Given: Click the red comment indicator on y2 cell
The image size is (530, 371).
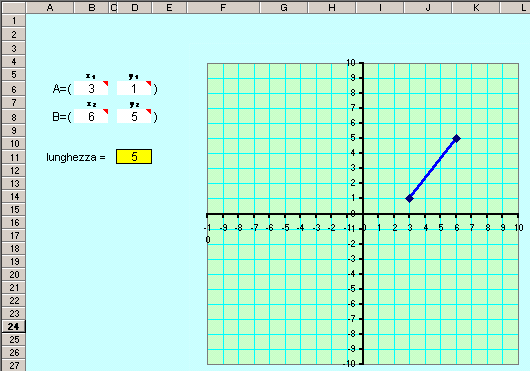Looking at the screenshot, I should pos(148,111).
